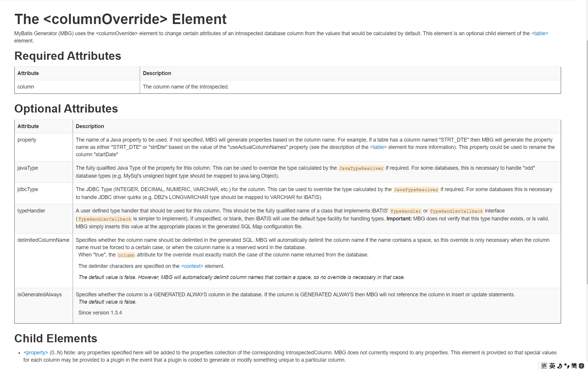Open the <context> element link
Viewport: 588px width, 369px height.
tap(192, 266)
